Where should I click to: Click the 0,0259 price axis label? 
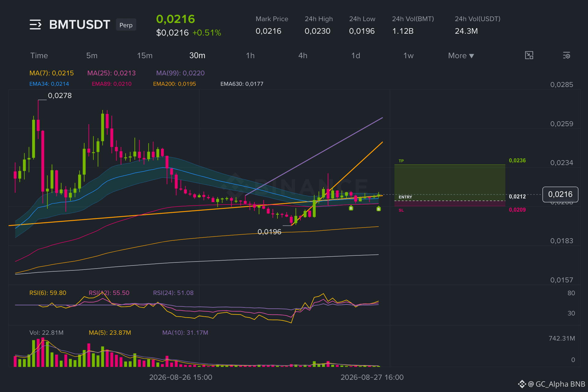[562, 124]
